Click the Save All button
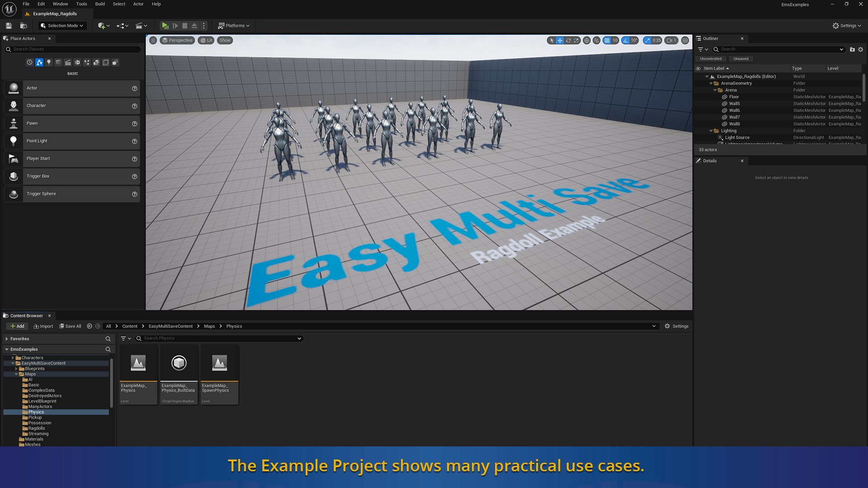This screenshot has height=488, width=868. 70,326
